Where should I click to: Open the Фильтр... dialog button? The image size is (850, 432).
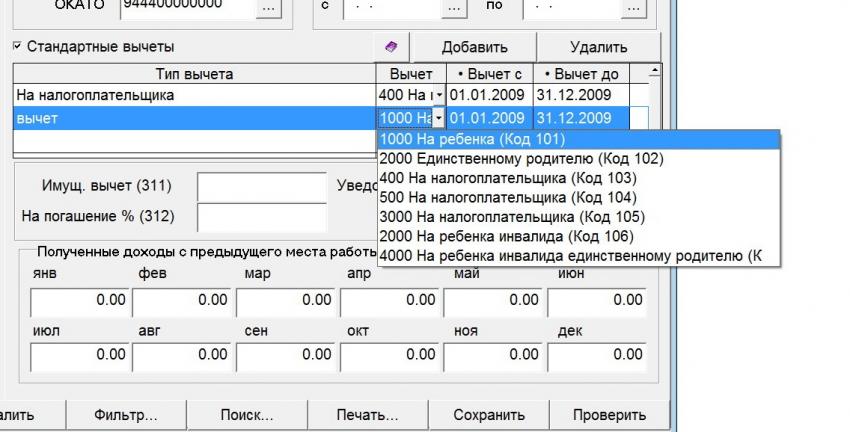click(126, 415)
